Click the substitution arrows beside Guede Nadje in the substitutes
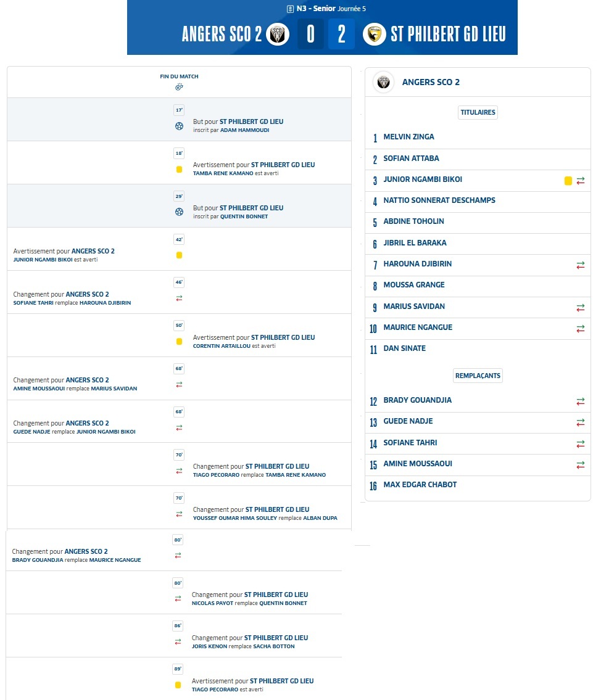601x700 pixels. point(581,422)
